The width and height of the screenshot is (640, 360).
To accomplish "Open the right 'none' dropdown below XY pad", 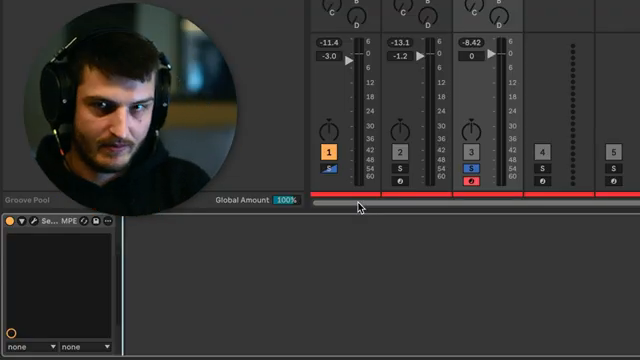I will pos(85,347).
